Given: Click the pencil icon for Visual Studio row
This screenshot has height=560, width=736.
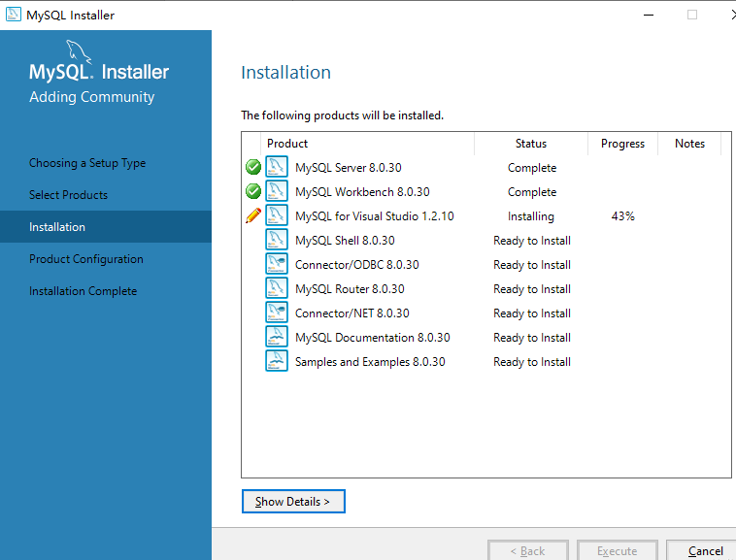Looking at the screenshot, I should pos(253,215).
